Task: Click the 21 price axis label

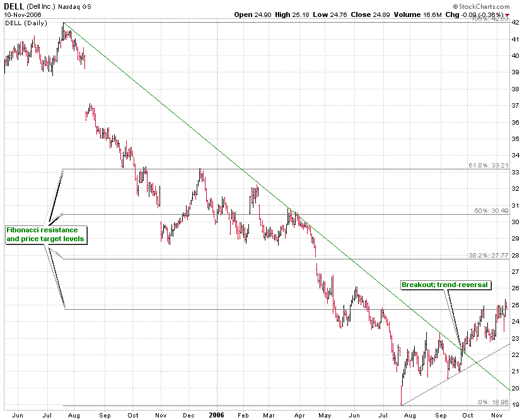Action: coord(515,372)
